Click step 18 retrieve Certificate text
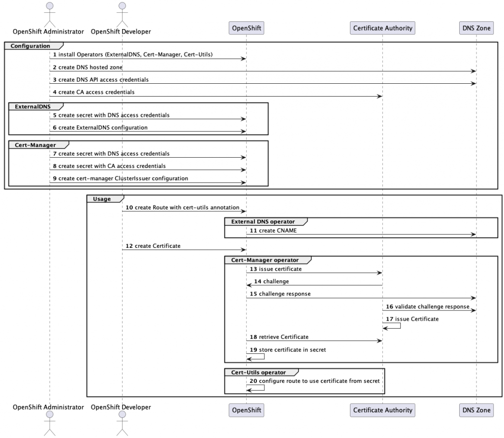Screen dimensions: 504x438 click(x=279, y=337)
